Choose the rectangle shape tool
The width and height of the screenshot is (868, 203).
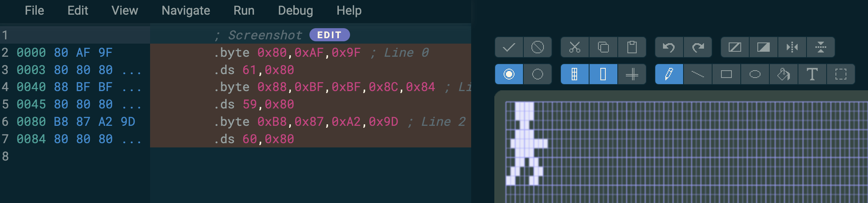[x=726, y=74]
